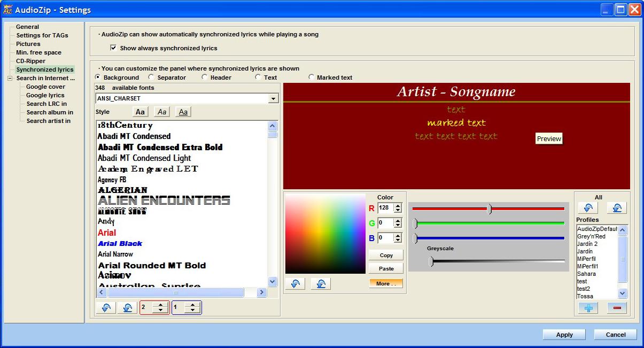Enable Show always synchronized lyrics checkbox
The image size is (644, 348).
113,48
